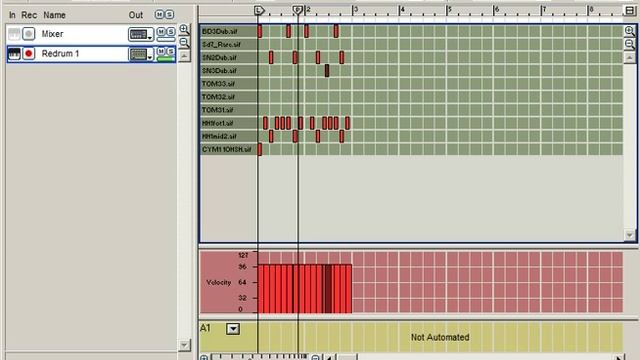
Task: Select the Sd7_Rsrc.aif drum lane
Action: [229, 44]
